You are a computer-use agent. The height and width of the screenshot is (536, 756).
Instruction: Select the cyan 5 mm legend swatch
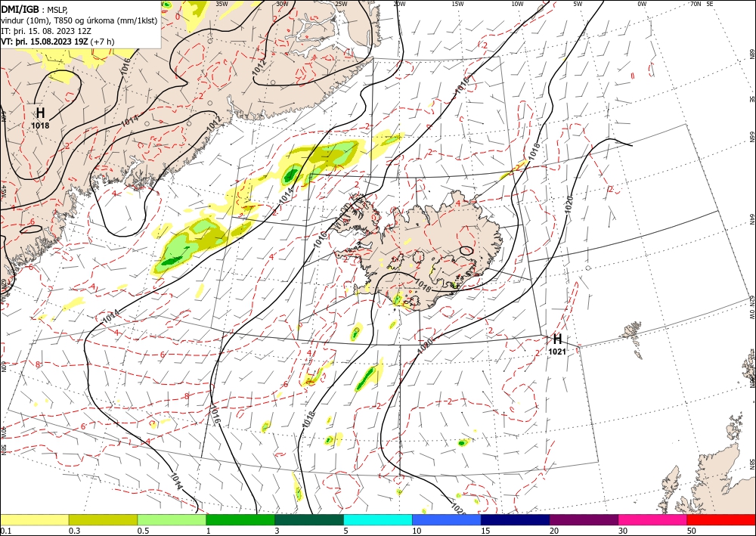pyautogui.click(x=378, y=519)
